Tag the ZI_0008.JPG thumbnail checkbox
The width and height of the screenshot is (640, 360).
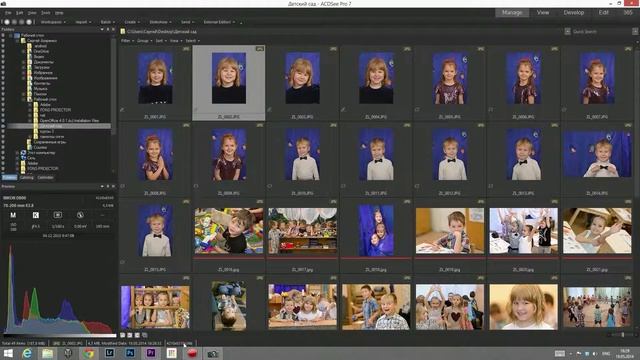click(122, 186)
